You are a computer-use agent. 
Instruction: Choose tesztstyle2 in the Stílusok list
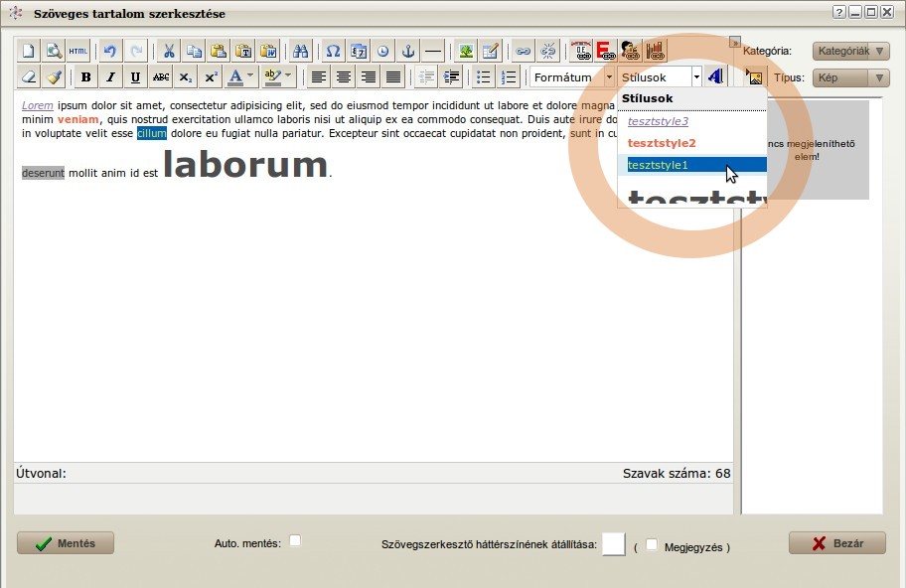(x=662, y=143)
